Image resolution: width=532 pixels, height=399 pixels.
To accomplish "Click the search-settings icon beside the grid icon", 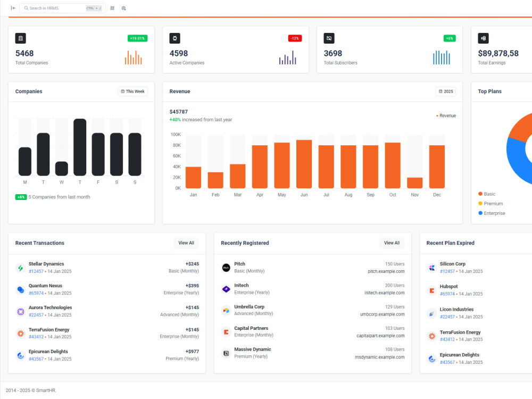I will (123, 8).
